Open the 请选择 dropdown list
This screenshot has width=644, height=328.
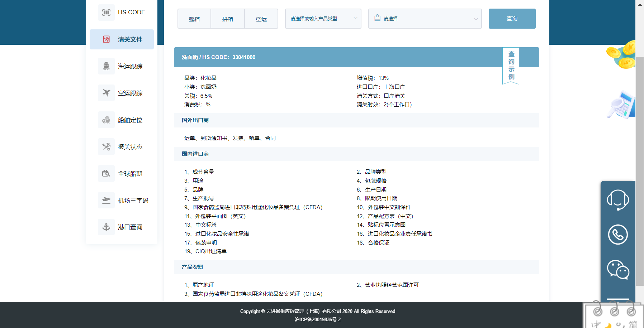[x=425, y=19]
